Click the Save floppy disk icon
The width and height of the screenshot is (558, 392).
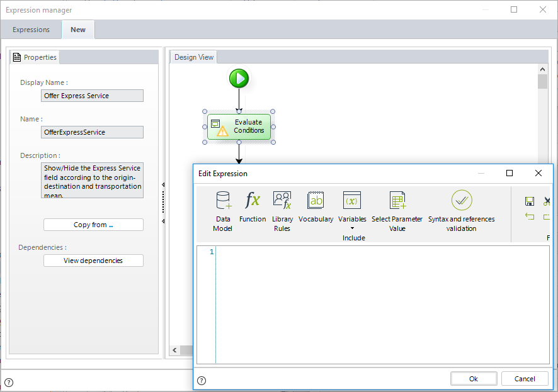click(x=530, y=201)
